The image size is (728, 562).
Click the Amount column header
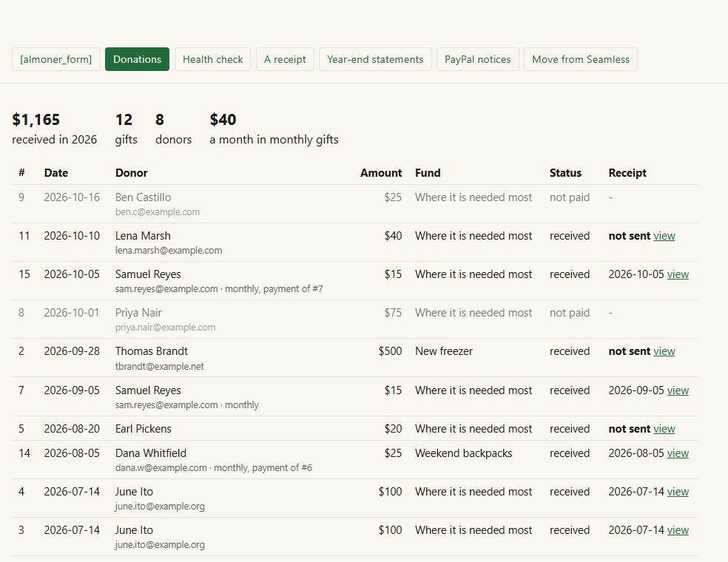click(x=381, y=172)
